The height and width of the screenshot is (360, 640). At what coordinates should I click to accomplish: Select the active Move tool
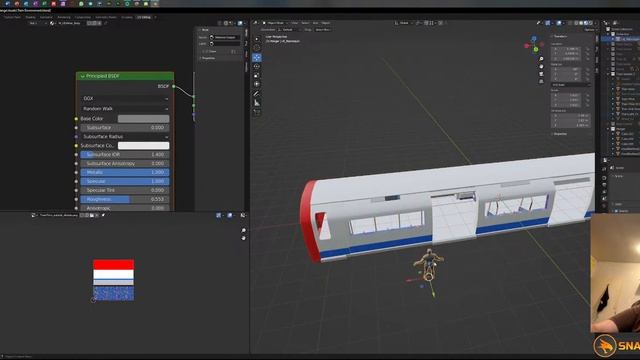pos(257,58)
